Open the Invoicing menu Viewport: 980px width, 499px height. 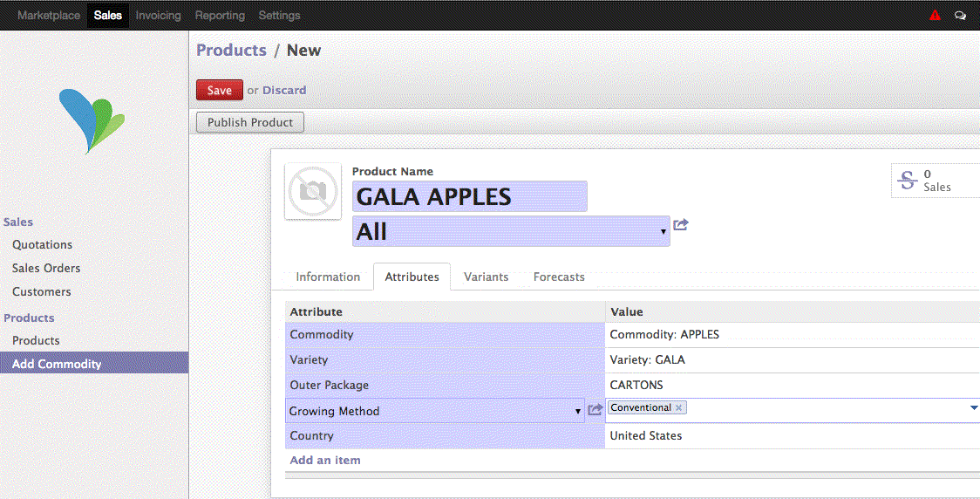point(159,15)
